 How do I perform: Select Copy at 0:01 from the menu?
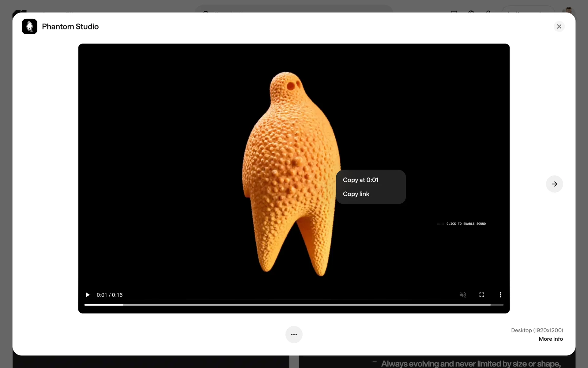(360, 180)
